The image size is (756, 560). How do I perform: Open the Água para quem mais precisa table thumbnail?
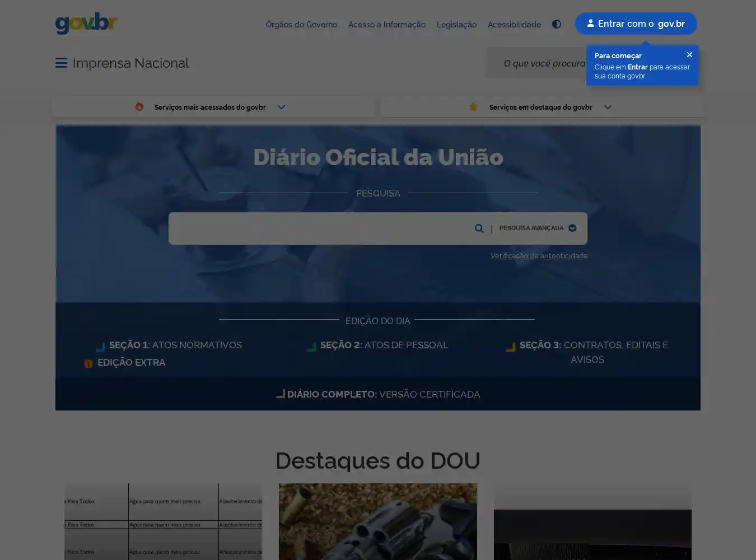point(163,521)
